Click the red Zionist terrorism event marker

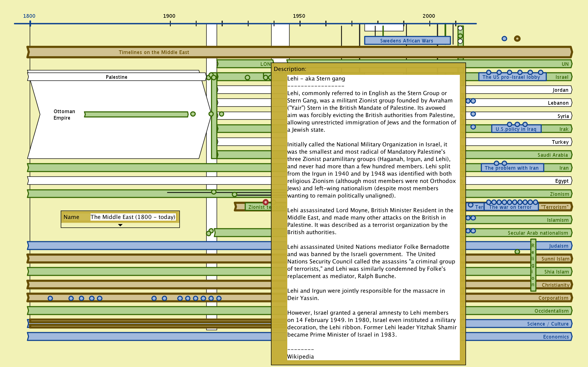coord(266,202)
